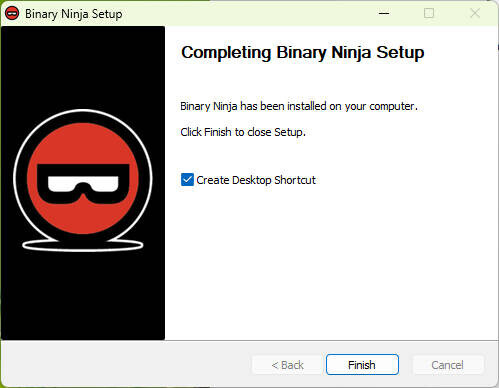
Task: Click the 'Create Desktop Shortcut' label text
Action: coord(256,180)
